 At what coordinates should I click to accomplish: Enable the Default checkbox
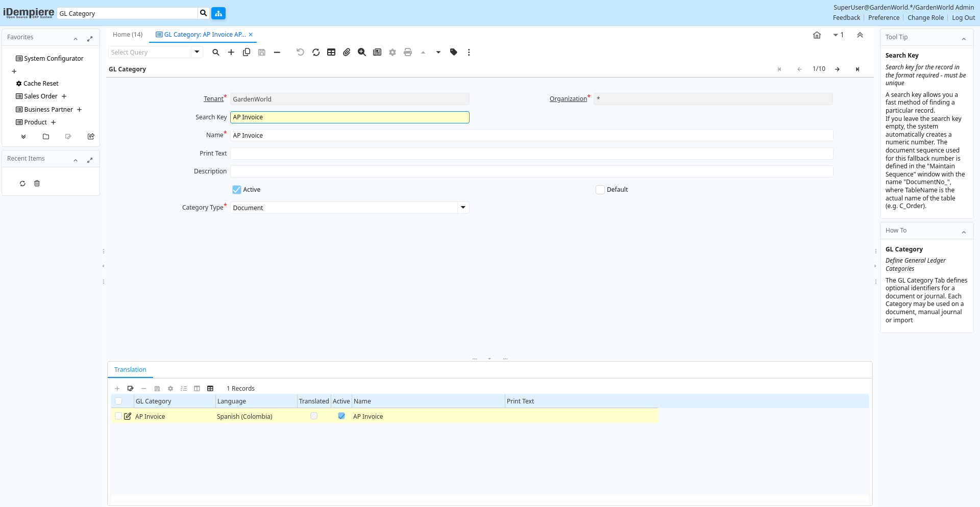[x=600, y=190]
